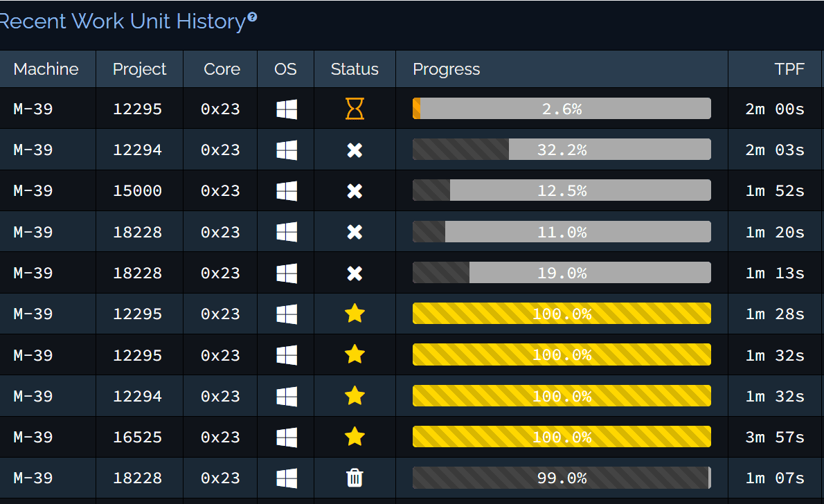Click the orange hourglass status icon
The image size is (824, 504).
pos(355,109)
